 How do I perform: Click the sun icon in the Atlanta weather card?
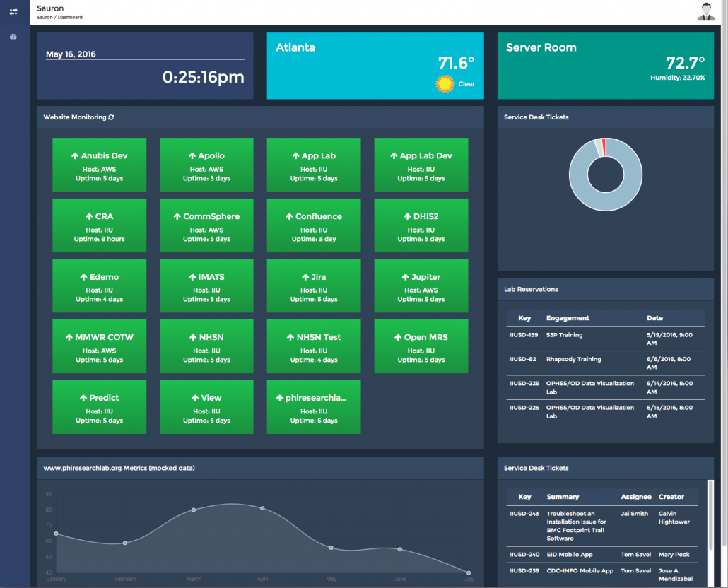[x=445, y=84]
